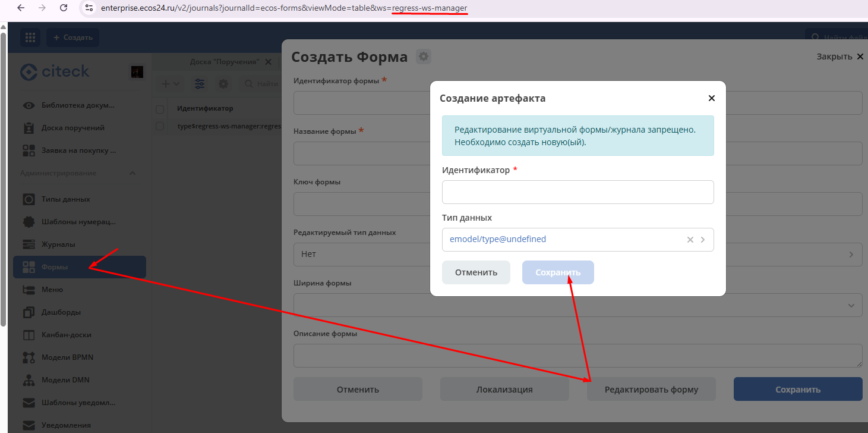868x433 pixels.
Task: Click the left sidebar vertical scrollbar
Action: coord(3,178)
